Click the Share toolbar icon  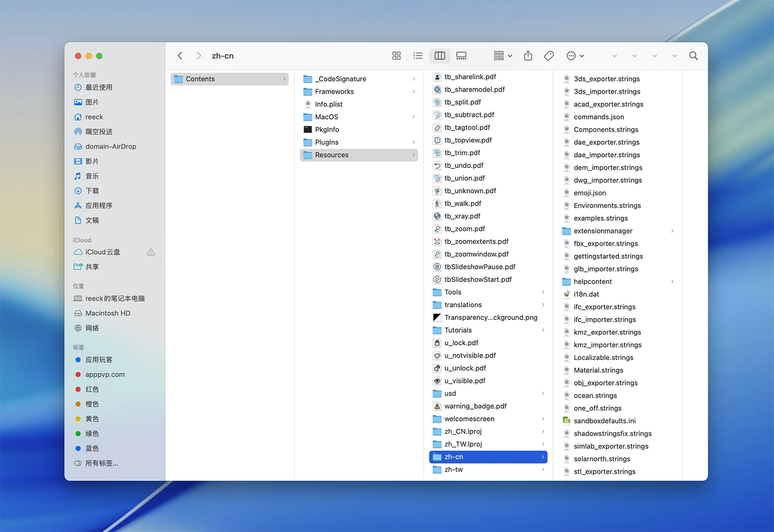pyautogui.click(x=528, y=56)
